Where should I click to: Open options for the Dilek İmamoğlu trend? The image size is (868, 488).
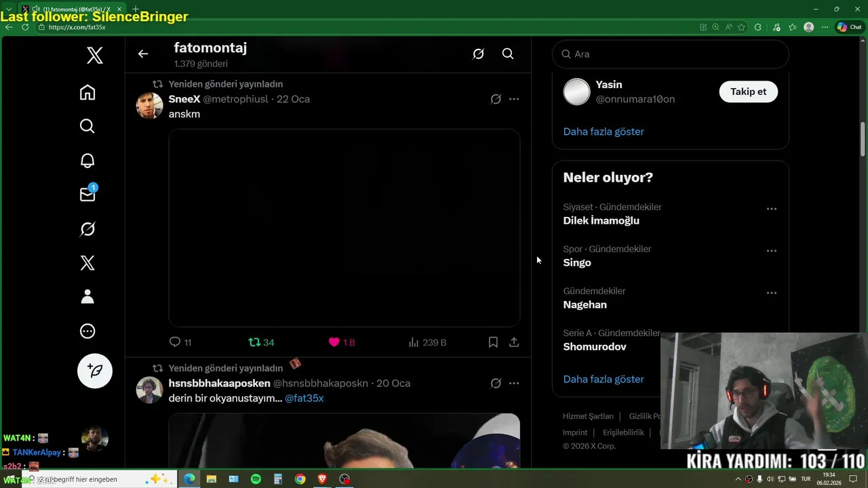[772, 209]
